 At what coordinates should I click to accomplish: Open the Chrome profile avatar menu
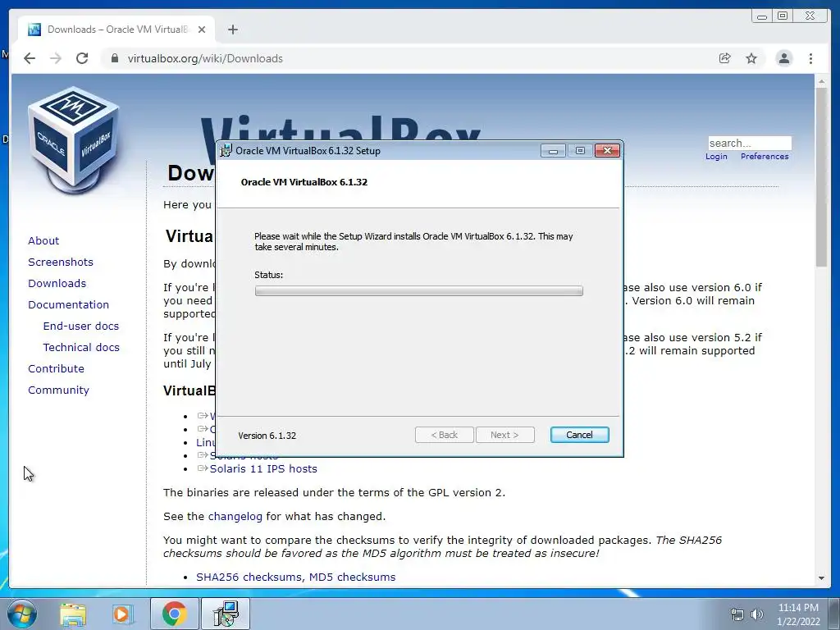point(783,58)
